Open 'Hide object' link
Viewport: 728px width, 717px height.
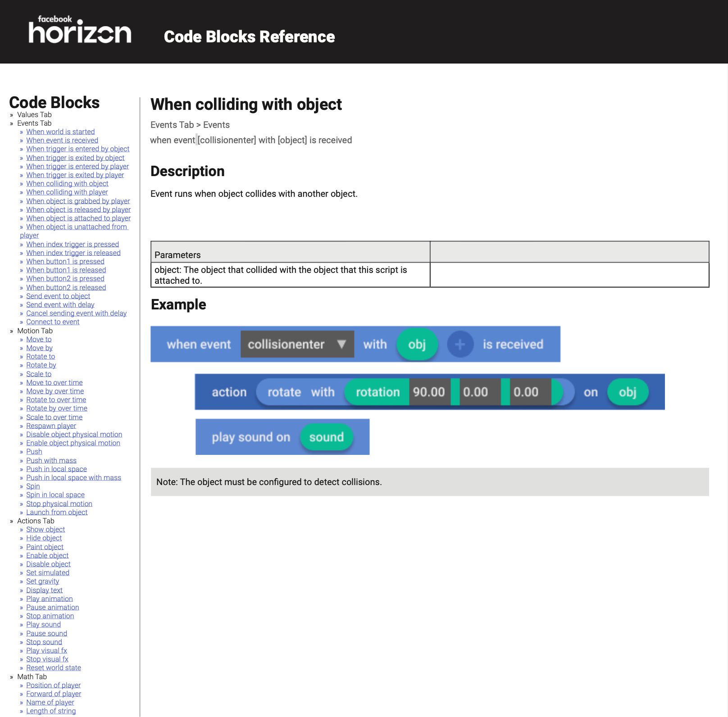44,538
